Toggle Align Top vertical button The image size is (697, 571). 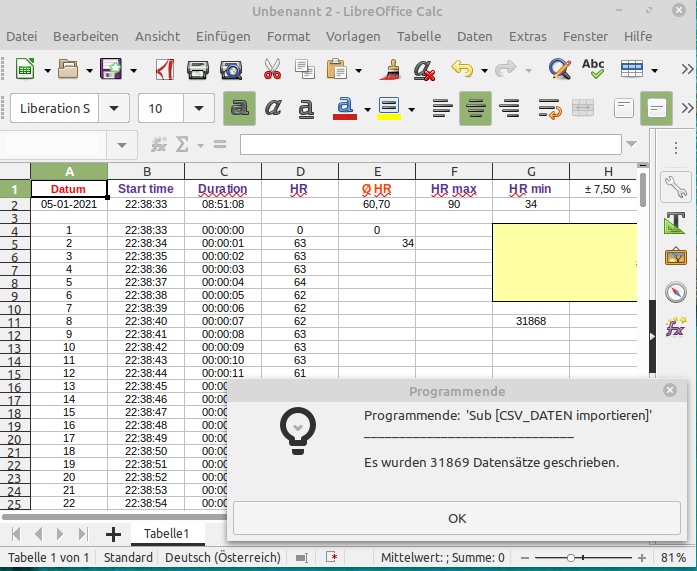[x=624, y=108]
